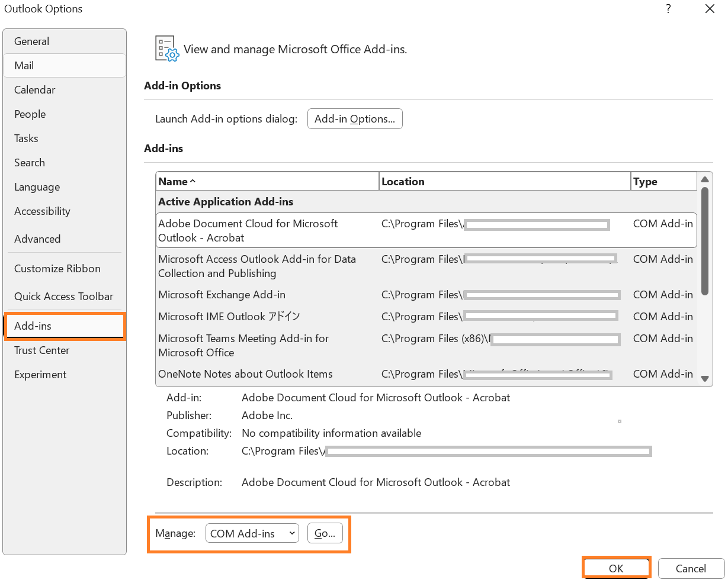Select Microsoft Access Outlook Add-in row
The height and width of the screenshot is (583, 728).
[x=426, y=266]
